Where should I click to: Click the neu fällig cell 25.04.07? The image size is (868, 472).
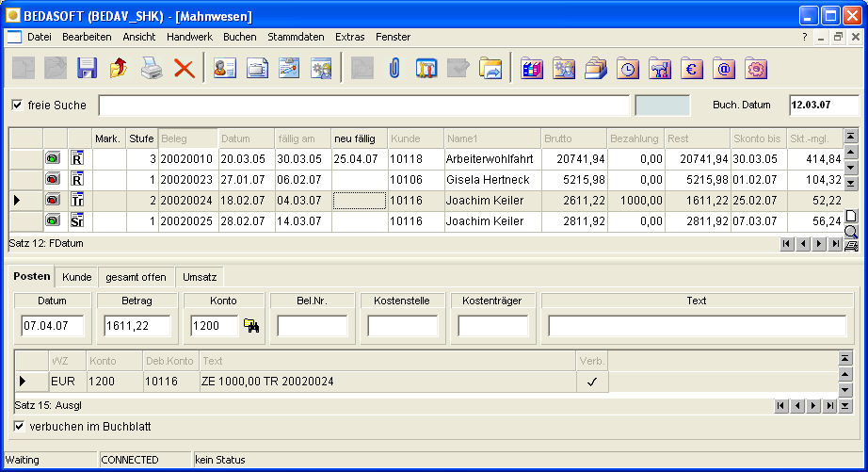[x=359, y=159]
